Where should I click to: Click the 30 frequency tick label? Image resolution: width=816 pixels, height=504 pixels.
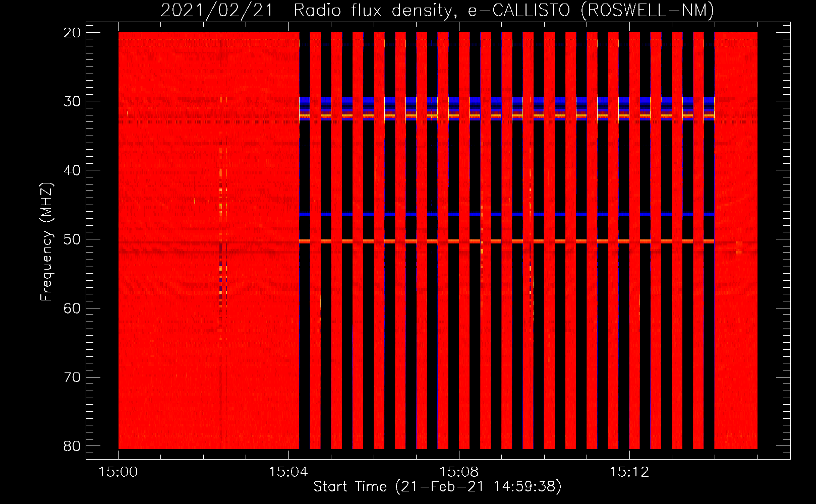(x=73, y=101)
